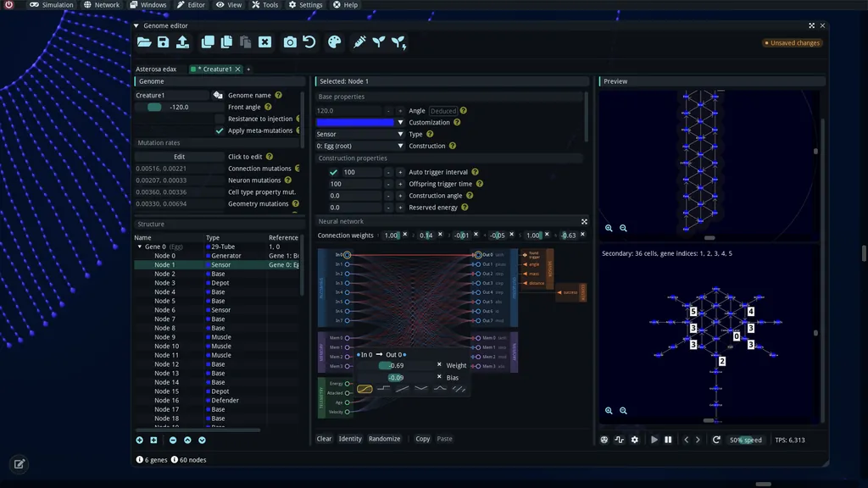Adjust the 50% speed slider

[746, 440]
